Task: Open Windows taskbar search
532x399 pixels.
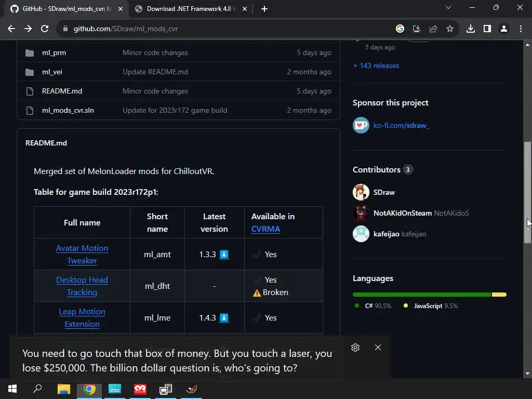Action: (x=37, y=389)
